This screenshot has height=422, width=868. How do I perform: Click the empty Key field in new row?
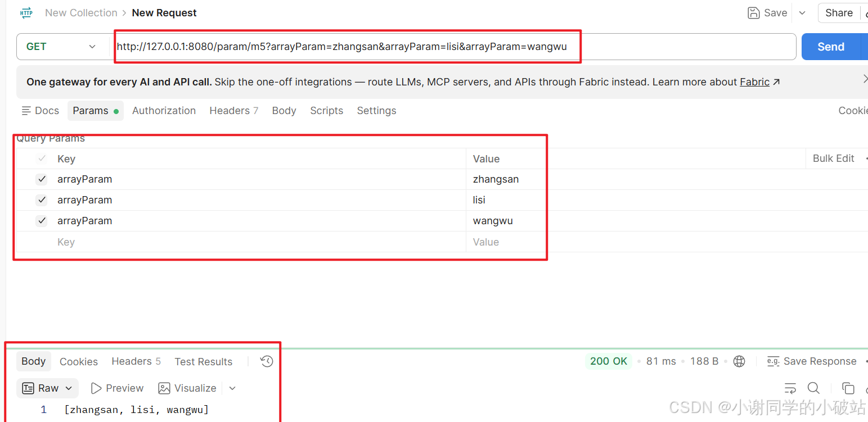(261, 242)
